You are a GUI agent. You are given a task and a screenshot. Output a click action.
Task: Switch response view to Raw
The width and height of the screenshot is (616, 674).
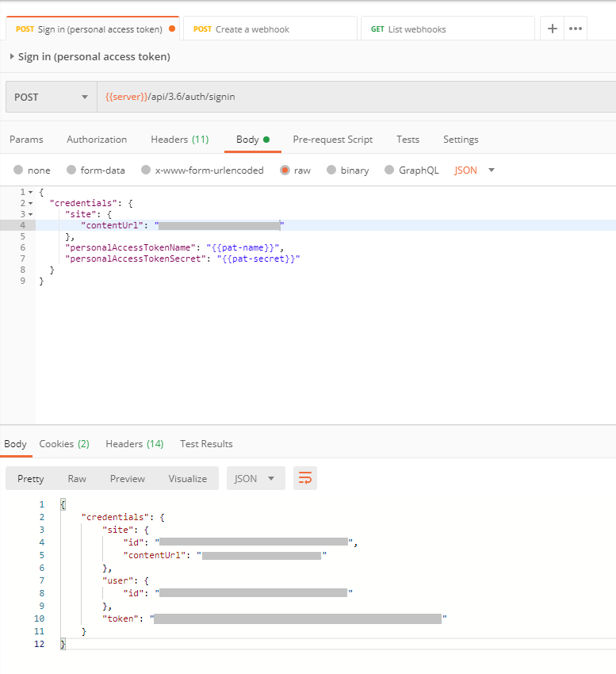coord(77,478)
